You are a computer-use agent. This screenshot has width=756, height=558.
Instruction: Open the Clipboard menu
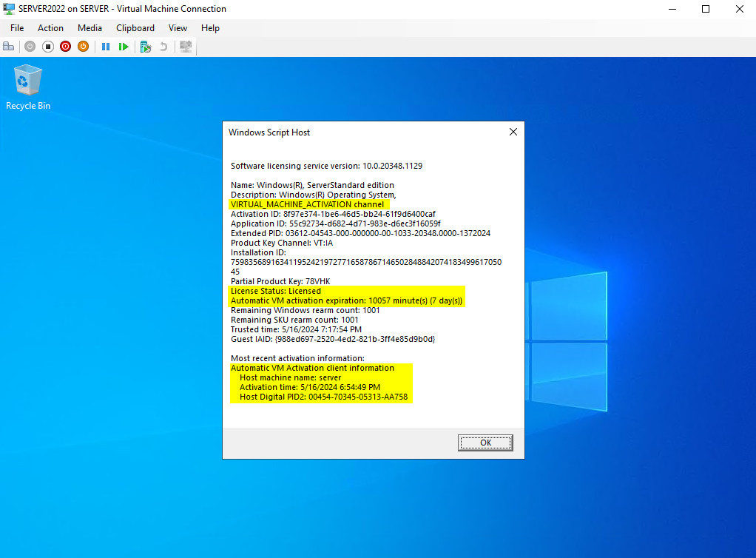pos(135,28)
